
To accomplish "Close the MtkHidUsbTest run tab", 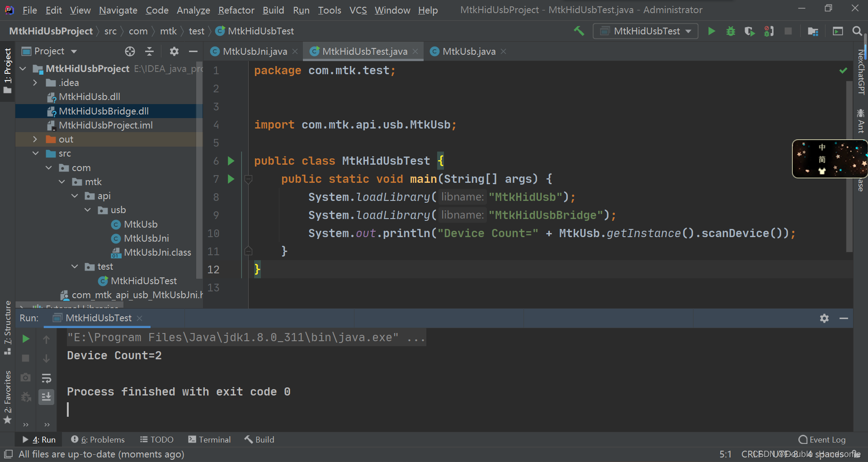I will click(139, 318).
